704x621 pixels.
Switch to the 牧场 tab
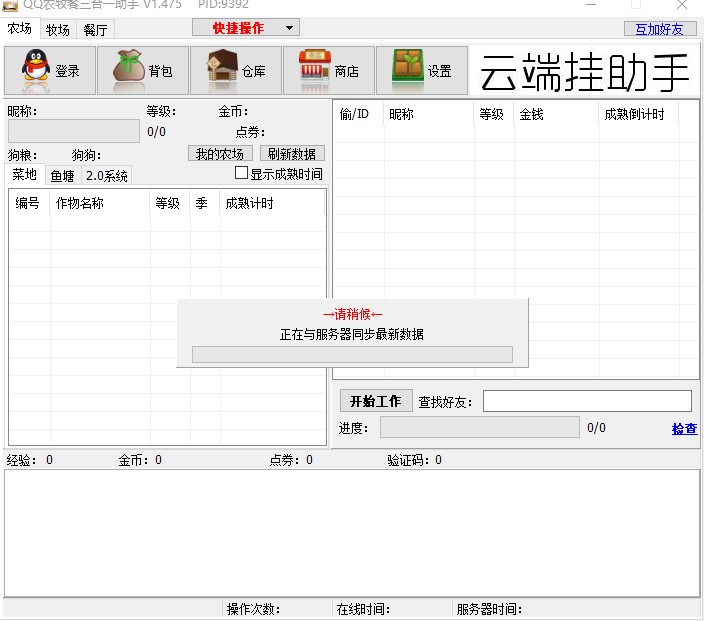click(x=57, y=30)
